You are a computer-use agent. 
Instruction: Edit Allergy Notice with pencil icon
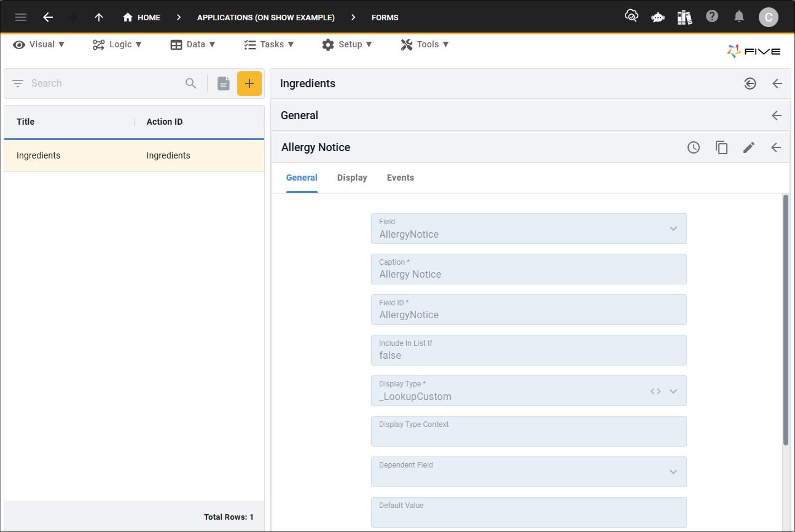(x=749, y=147)
